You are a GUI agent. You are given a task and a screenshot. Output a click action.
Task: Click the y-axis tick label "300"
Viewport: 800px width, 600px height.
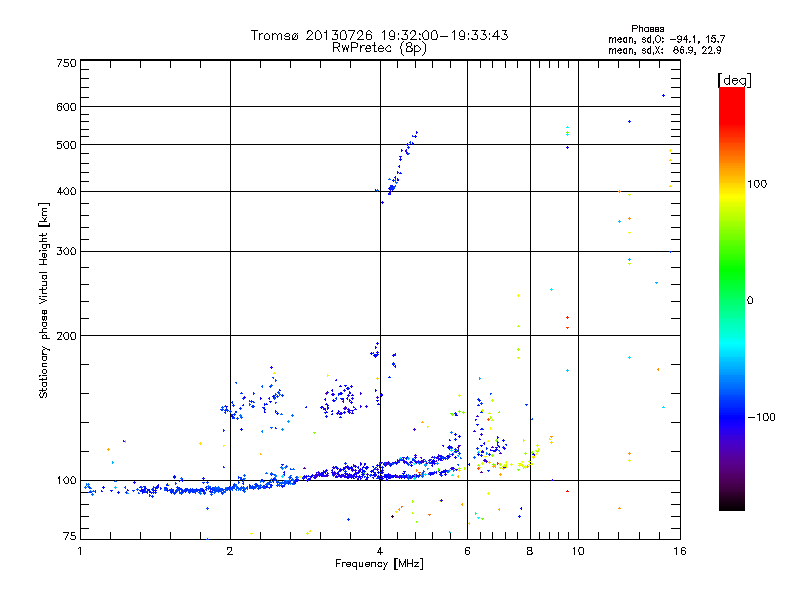66,252
